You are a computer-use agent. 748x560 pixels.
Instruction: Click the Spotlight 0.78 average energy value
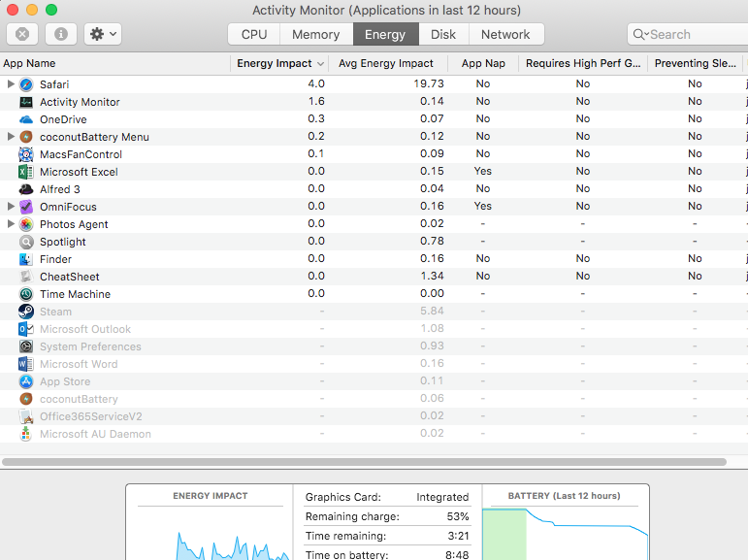pyautogui.click(x=432, y=241)
